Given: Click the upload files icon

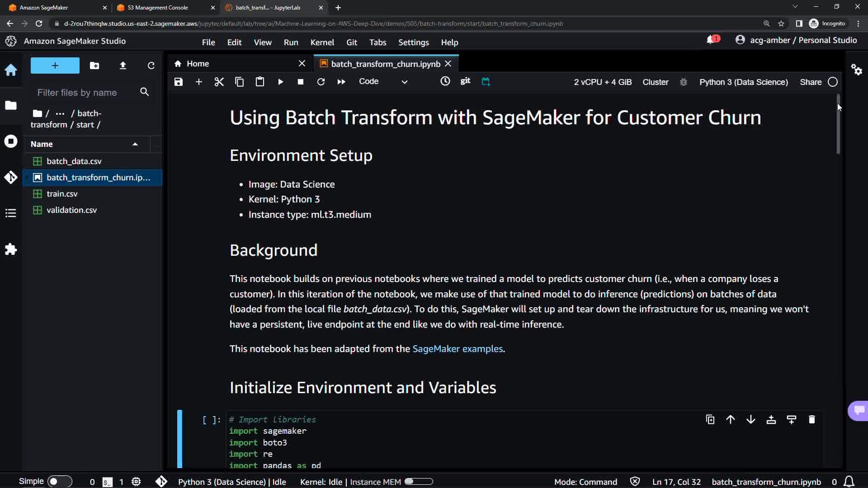Looking at the screenshot, I should 123,66.
